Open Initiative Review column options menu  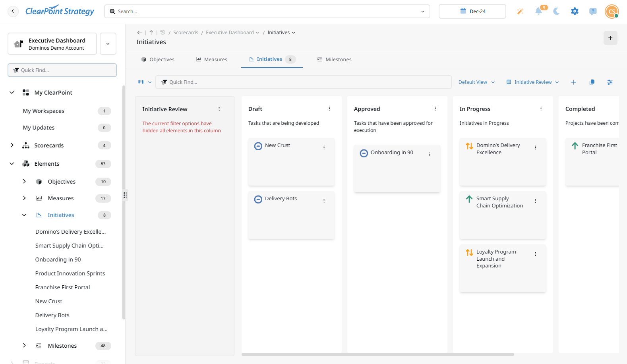coord(219,109)
